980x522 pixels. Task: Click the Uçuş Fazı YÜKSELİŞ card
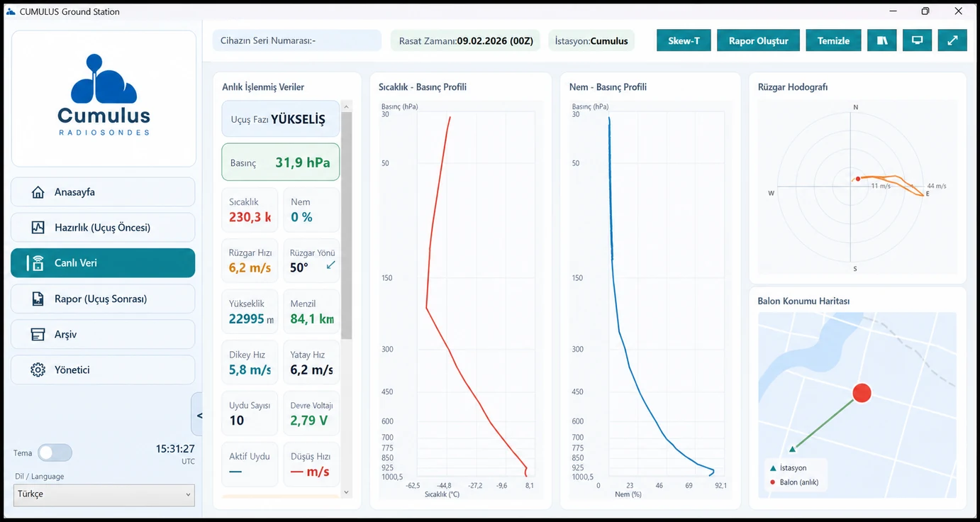pyautogui.click(x=281, y=119)
